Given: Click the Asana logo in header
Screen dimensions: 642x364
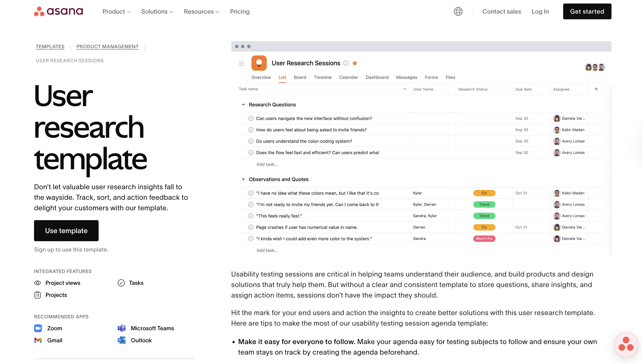Looking at the screenshot, I should coord(58,11).
